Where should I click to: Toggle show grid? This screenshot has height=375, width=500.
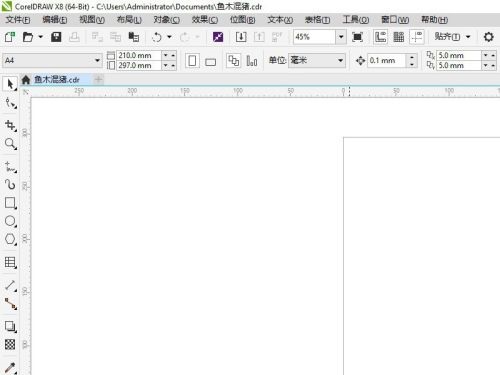(399, 37)
